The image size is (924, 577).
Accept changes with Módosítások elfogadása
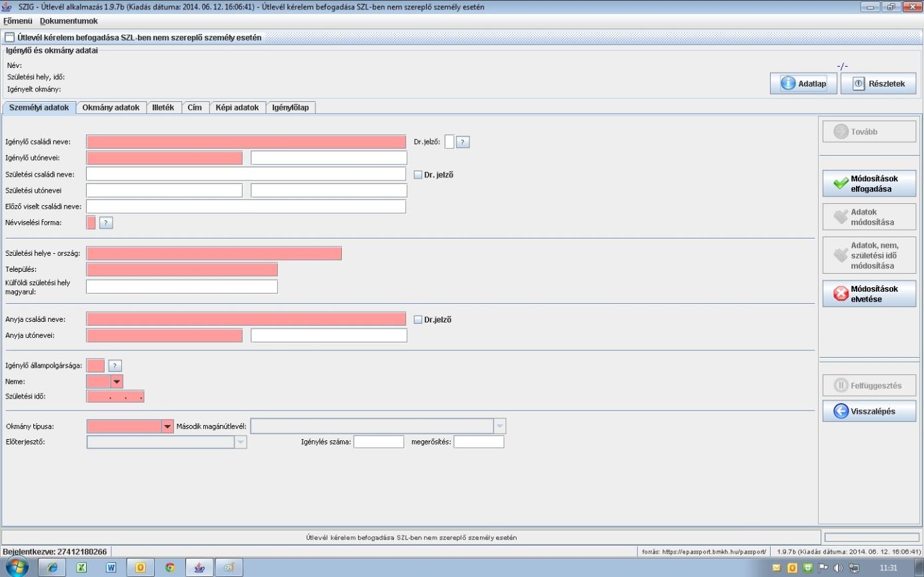869,183
